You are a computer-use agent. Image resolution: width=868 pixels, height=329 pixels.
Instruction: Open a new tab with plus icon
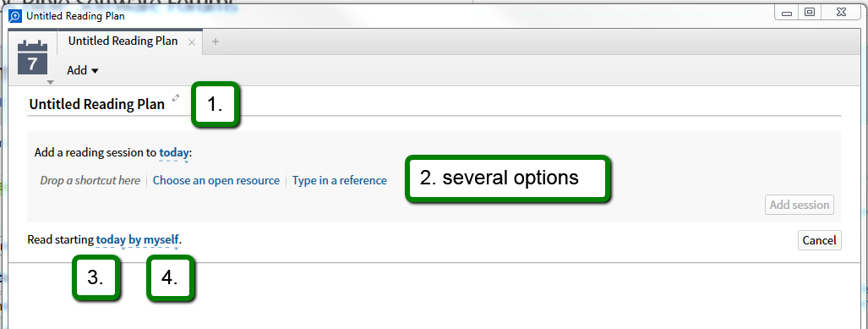point(216,41)
